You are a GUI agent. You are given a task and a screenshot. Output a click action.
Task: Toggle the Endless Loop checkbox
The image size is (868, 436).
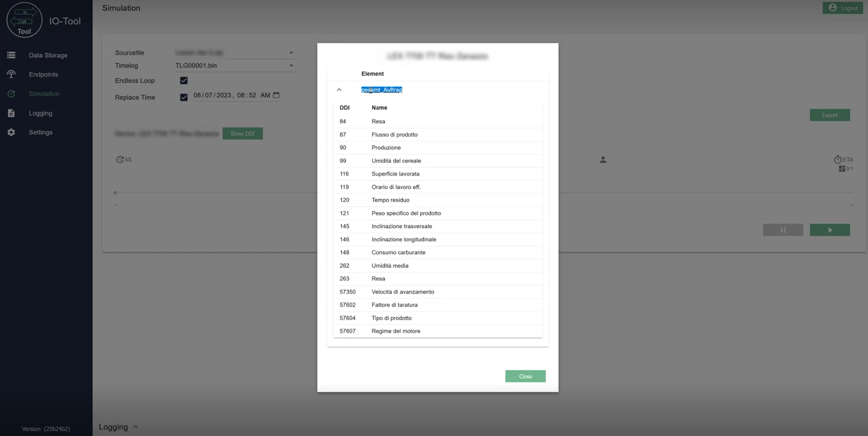click(184, 81)
